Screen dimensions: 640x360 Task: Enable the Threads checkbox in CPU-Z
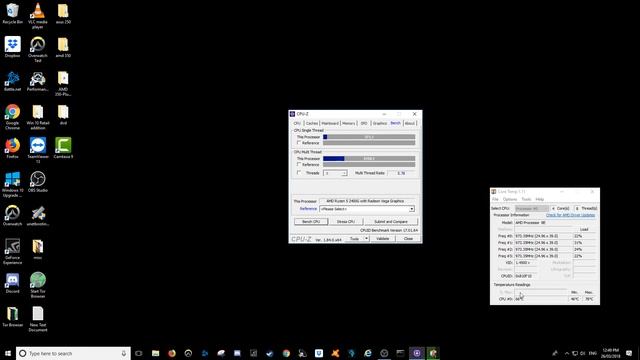[x=299, y=173]
